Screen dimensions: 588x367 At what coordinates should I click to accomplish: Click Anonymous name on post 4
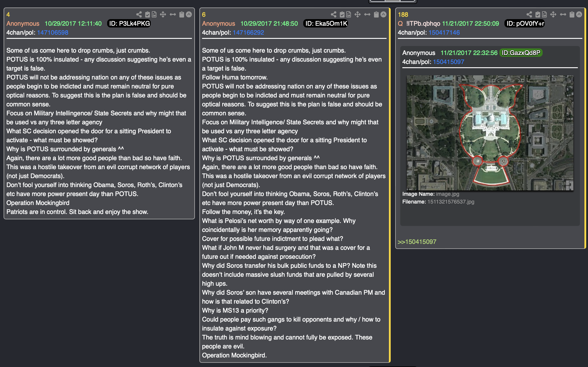pyautogui.click(x=23, y=24)
